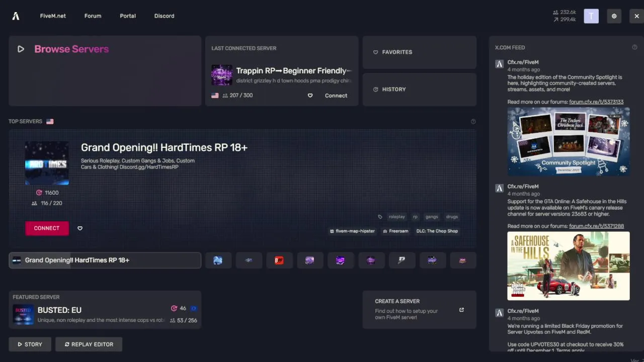The image size is (644, 362).
Task: Open the Community Spotlight image
Action: 569,141
